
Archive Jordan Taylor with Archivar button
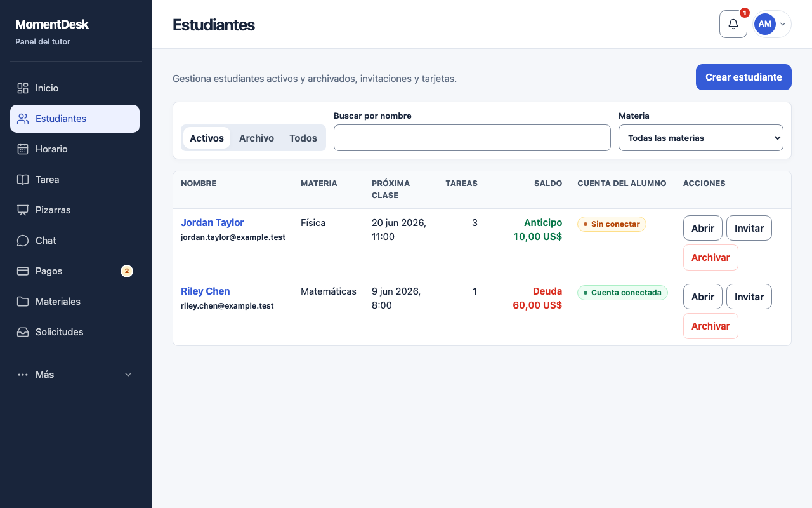coord(710,257)
